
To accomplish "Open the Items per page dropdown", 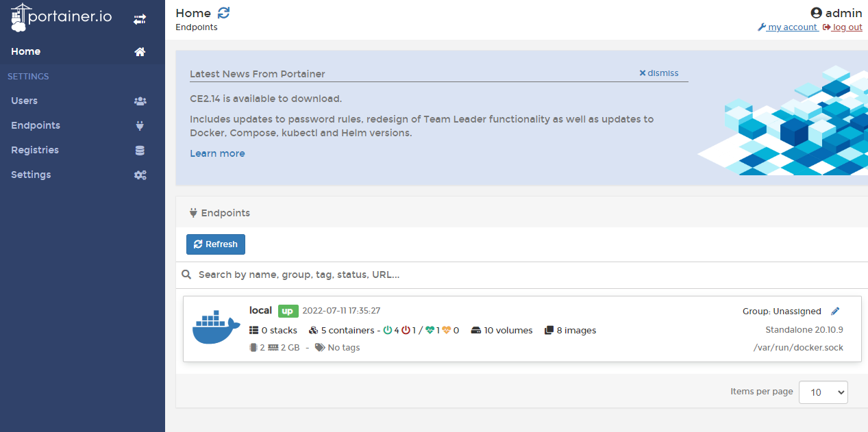I will [823, 392].
